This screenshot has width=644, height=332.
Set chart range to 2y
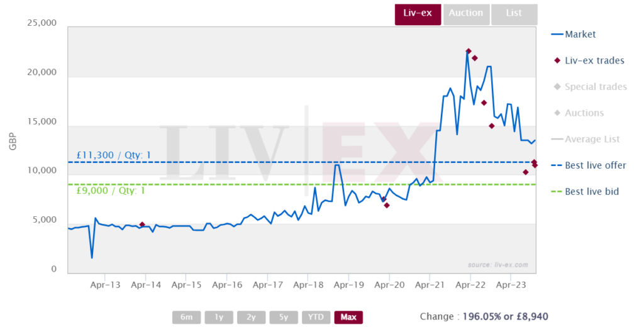[252, 317]
